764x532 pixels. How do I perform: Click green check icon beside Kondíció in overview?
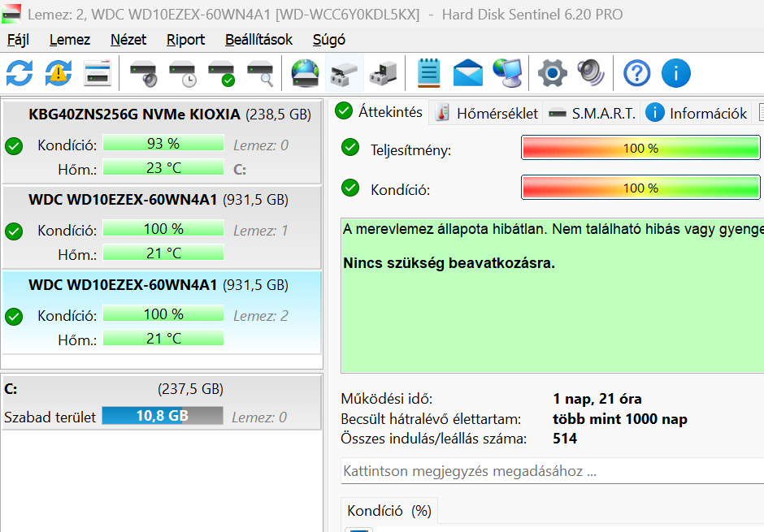click(x=349, y=188)
